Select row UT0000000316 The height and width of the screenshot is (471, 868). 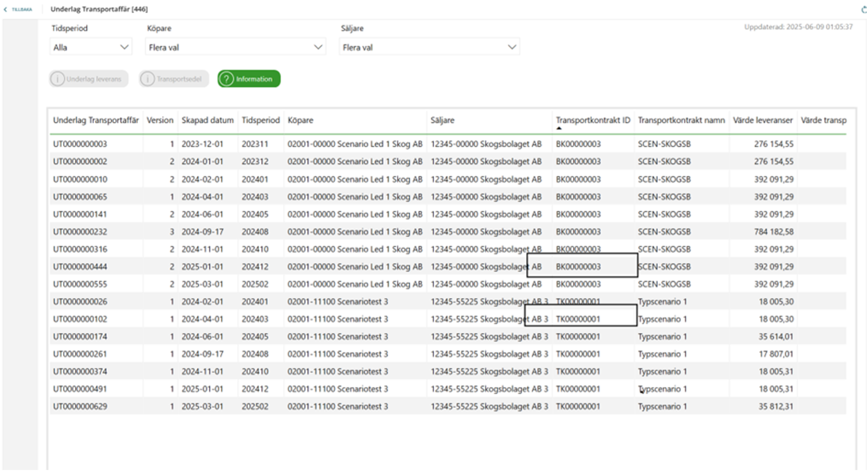point(448,249)
